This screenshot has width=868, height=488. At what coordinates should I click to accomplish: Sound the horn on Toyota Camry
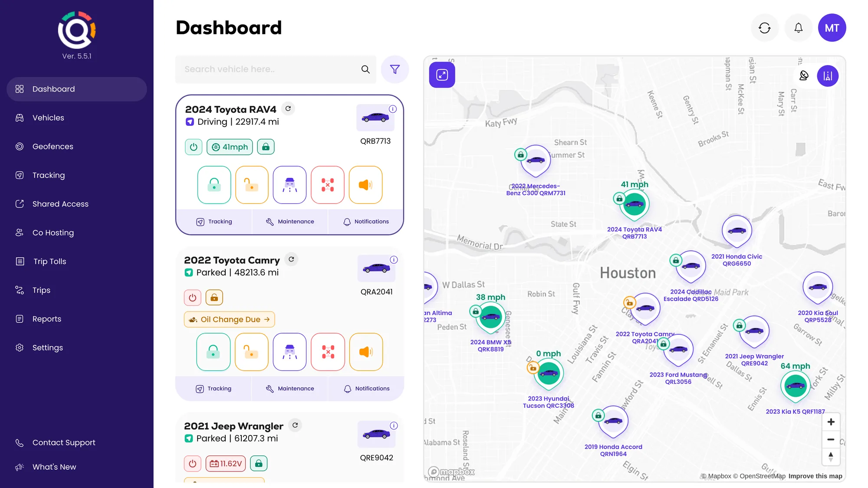pyautogui.click(x=366, y=352)
